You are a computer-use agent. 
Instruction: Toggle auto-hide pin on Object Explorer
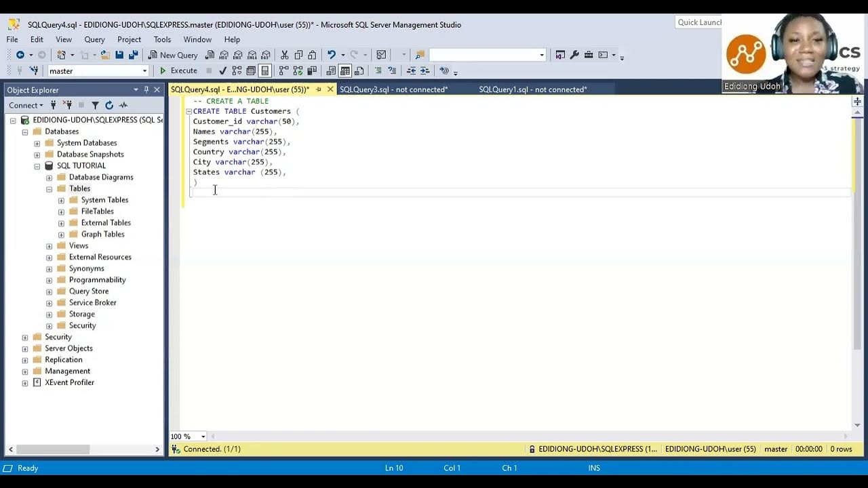click(146, 89)
